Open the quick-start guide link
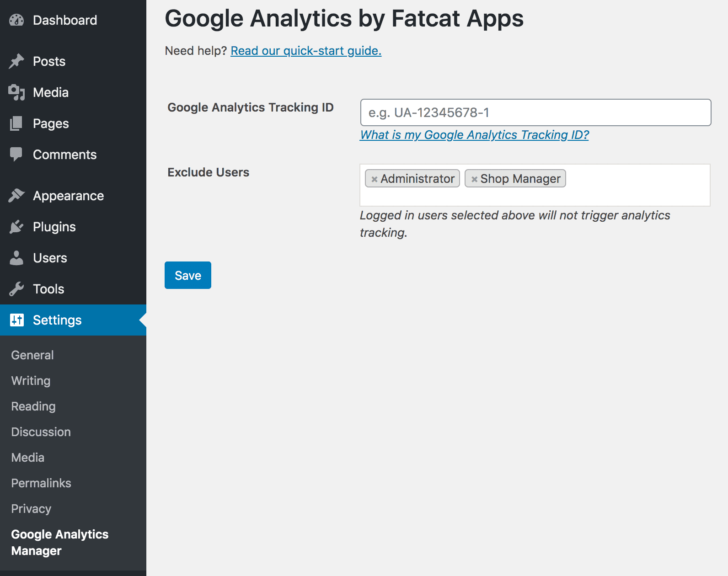This screenshot has width=728, height=576. click(306, 51)
